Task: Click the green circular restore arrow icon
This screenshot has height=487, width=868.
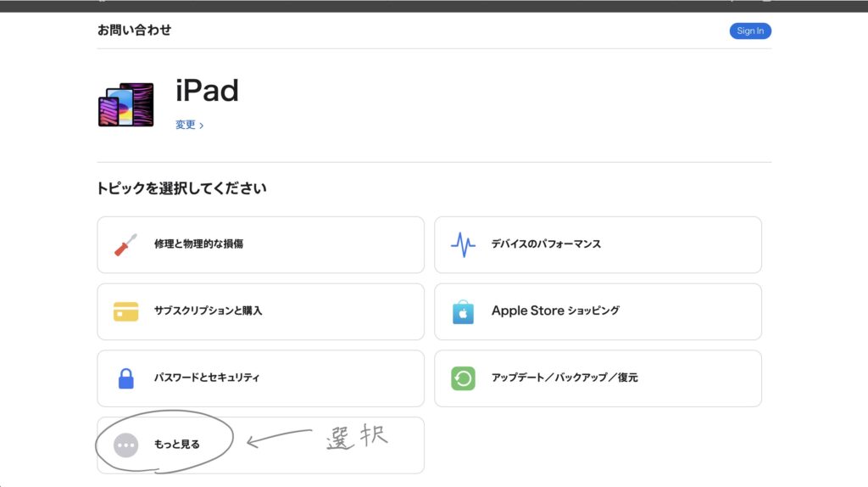Action: (463, 378)
